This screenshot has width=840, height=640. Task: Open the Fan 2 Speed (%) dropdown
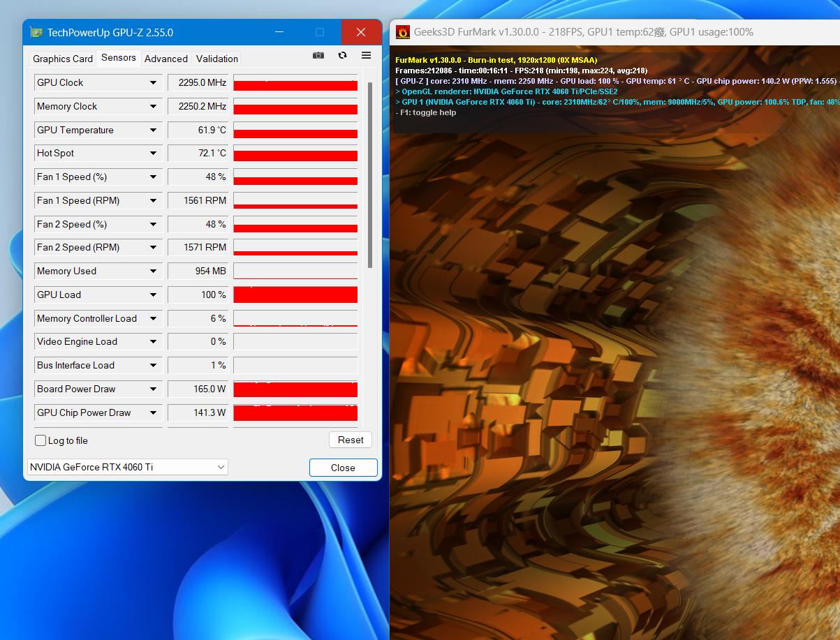click(153, 225)
